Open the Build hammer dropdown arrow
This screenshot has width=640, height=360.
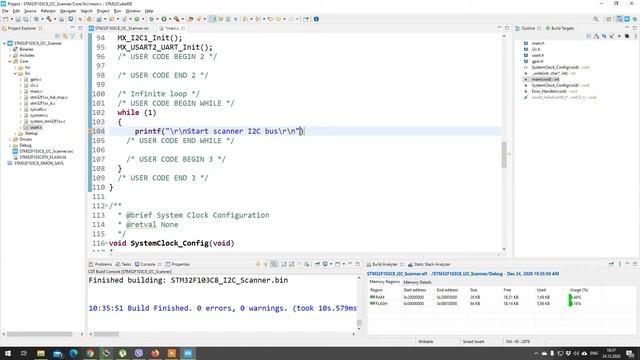coord(55,19)
